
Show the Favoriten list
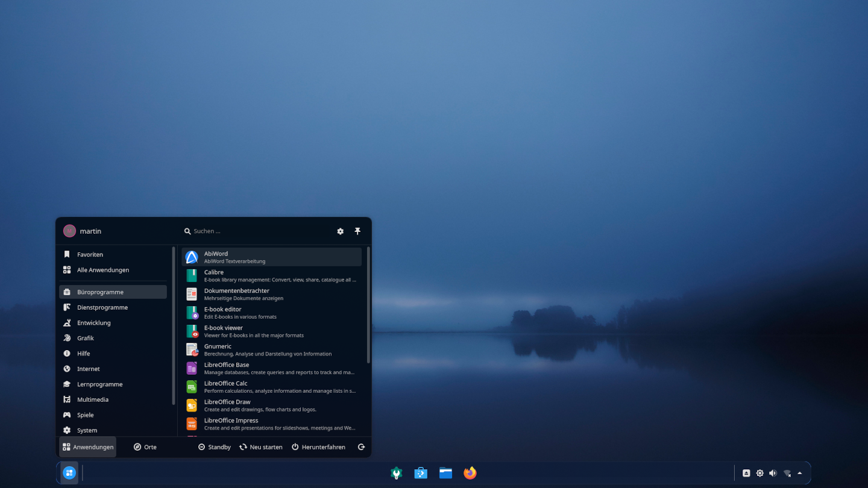point(90,254)
